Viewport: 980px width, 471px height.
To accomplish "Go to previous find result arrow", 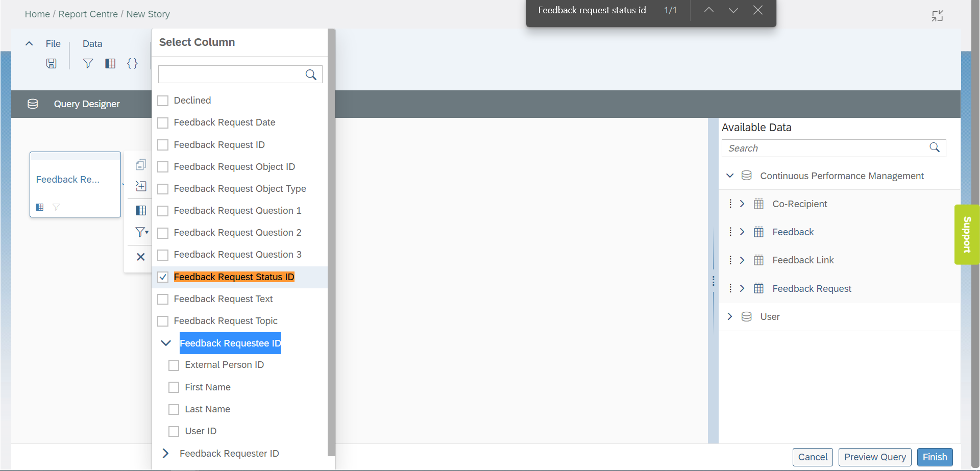I will (709, 10).
